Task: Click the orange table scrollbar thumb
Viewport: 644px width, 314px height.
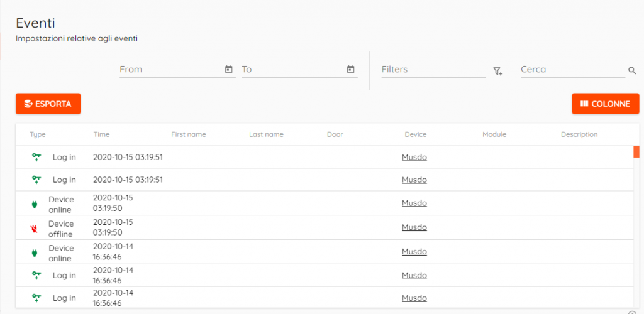Action: coord(636,151)
